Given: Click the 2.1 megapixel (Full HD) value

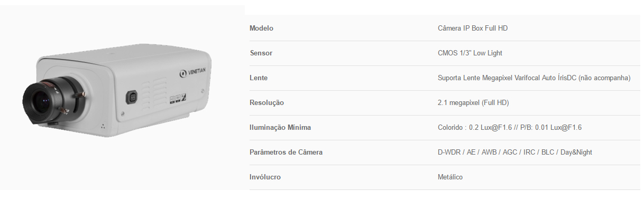Looking at the screenshot, I should (473, 102).
